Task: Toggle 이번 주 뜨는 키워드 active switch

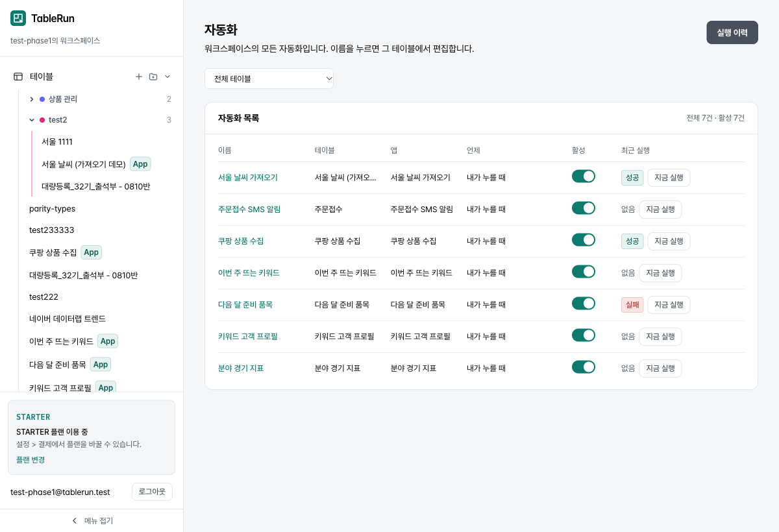Action: tap(584, 272)
